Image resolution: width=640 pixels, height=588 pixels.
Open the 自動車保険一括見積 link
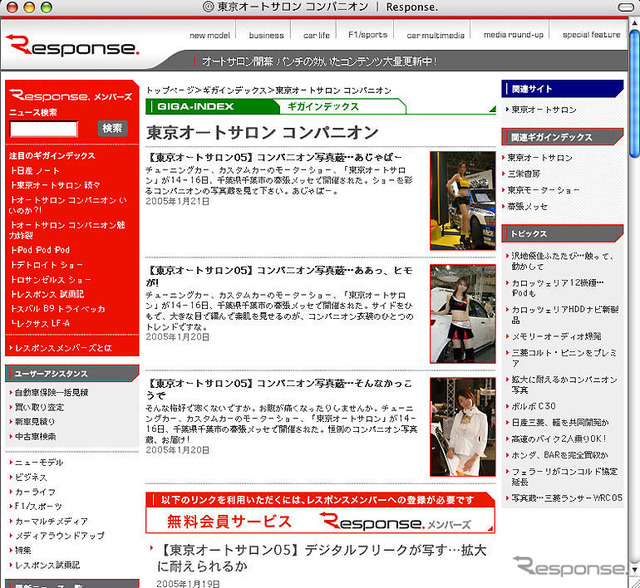tap(49, 393)
